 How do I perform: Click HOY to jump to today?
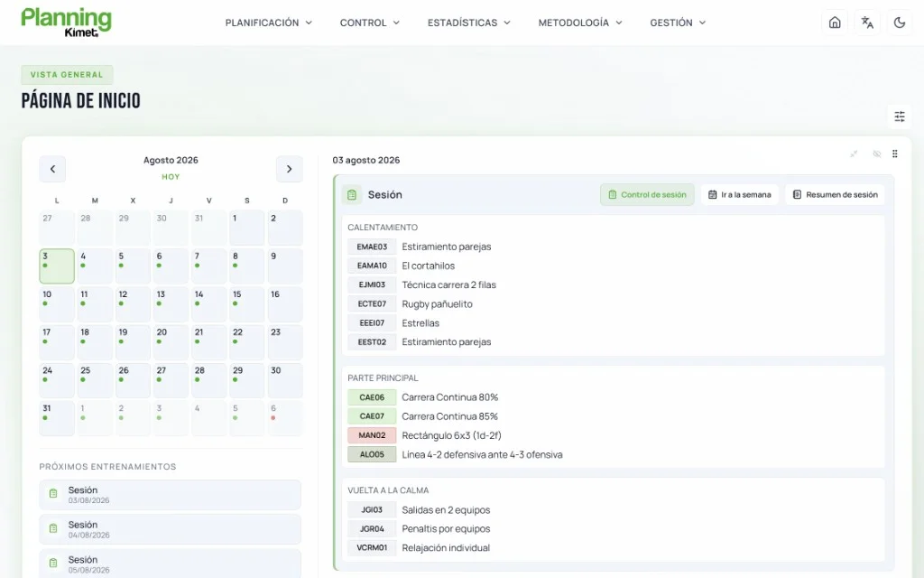(171, 177)
